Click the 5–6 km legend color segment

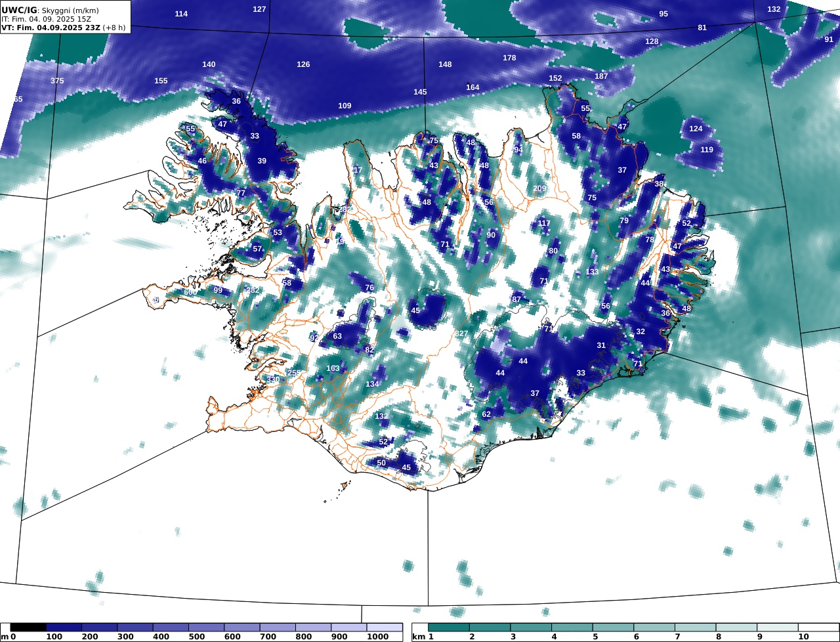[614, 628]
